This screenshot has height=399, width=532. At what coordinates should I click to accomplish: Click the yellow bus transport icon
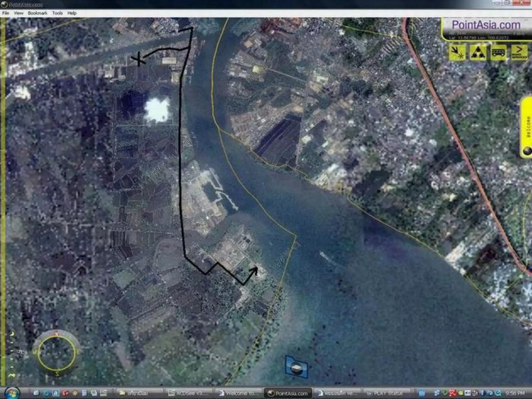(x=498, y=52)
